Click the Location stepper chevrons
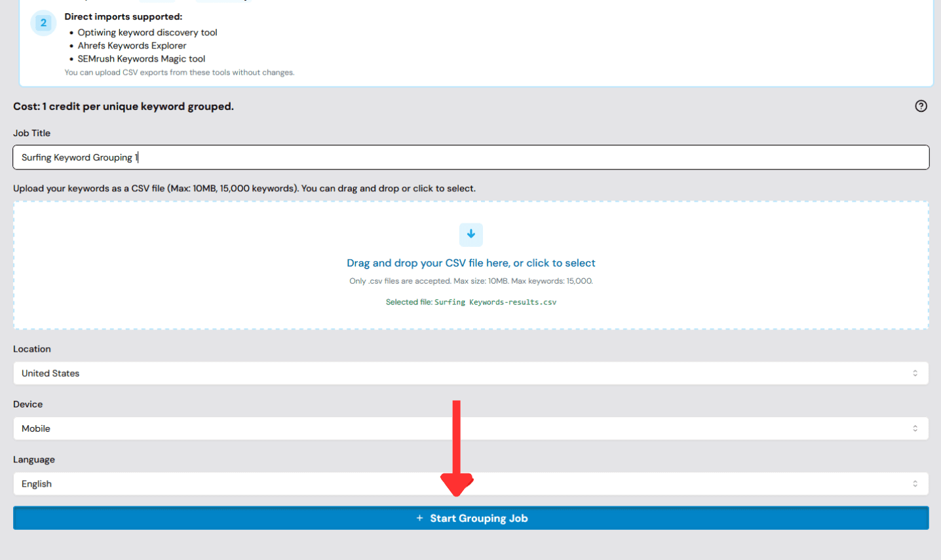The image size is (941, 560). click(916, 373)
